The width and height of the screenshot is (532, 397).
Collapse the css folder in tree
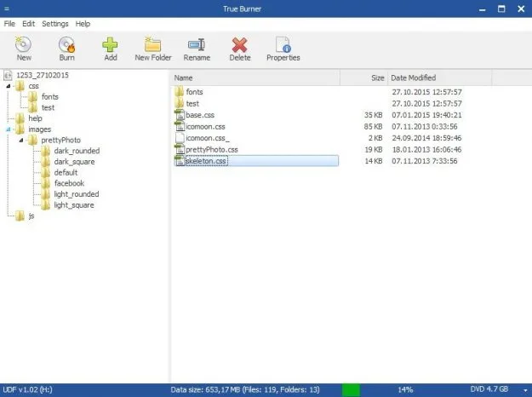9,86
